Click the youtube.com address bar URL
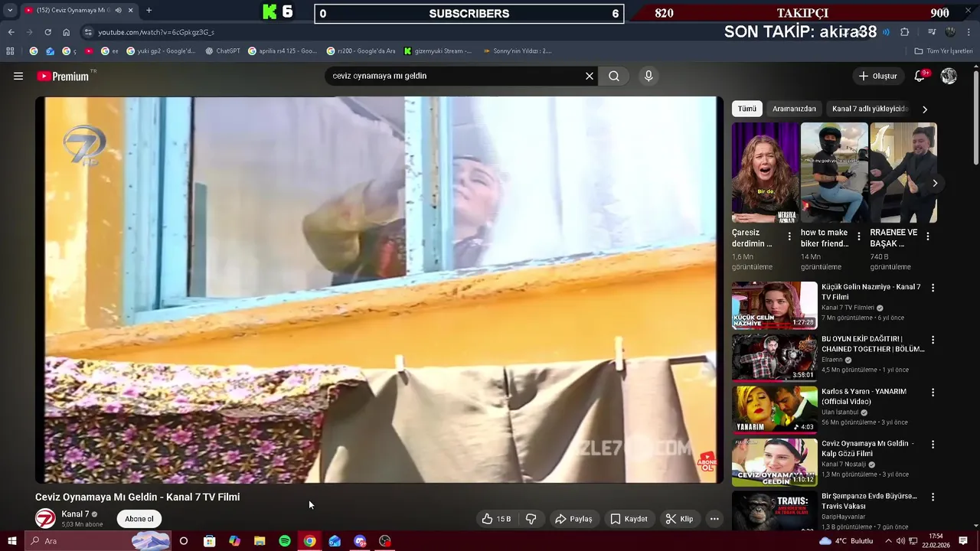980x551 pixels. (x=156, y=32)
